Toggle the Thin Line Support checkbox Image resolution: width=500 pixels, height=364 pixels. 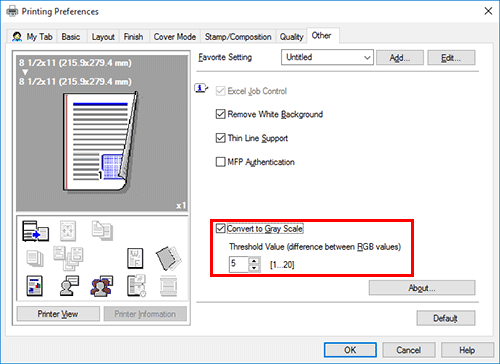(220, 138)
